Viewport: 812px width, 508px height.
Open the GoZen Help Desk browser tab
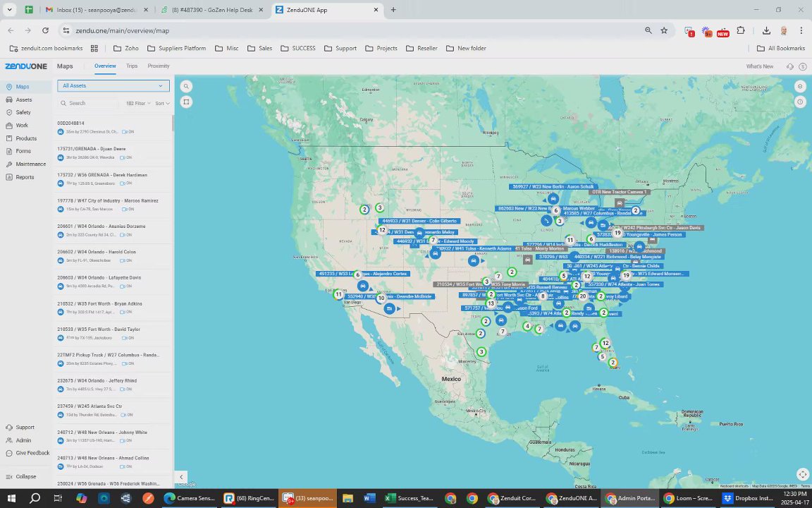click(212, 10)
